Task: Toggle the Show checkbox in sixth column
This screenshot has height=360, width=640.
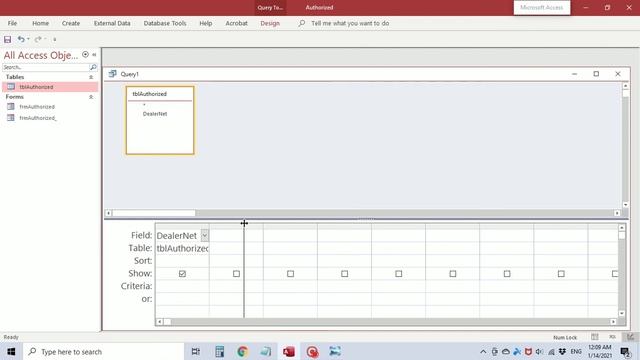Action: 453,274
